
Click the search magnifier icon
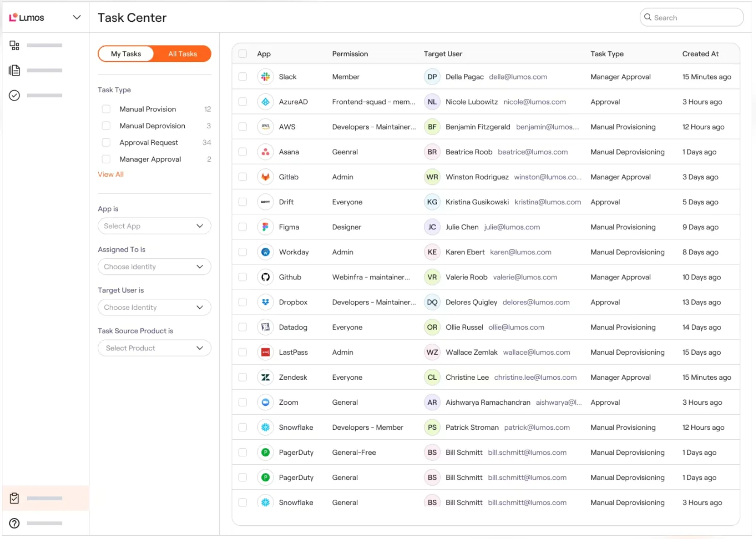pyautogui.click(x=648, y=17)
